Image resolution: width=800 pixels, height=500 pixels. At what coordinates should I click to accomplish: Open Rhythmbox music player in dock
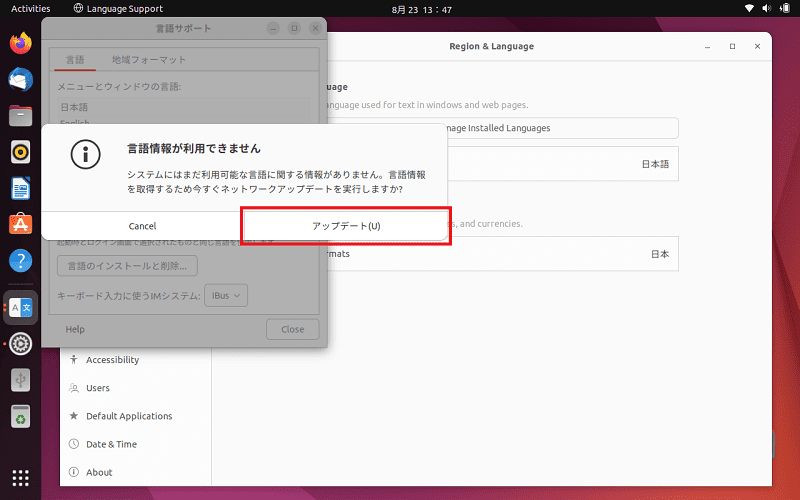click(20, 152)
